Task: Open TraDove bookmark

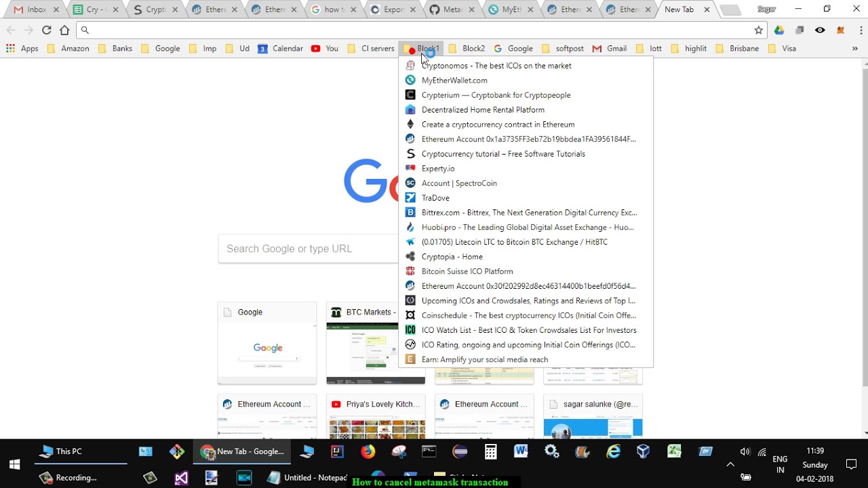Action: tap(526, 198)
